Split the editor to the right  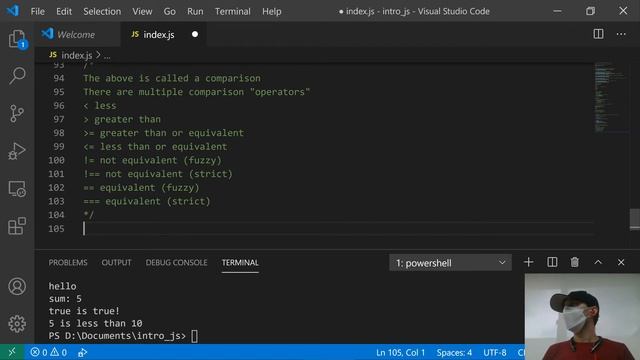[x=598, y=34]
